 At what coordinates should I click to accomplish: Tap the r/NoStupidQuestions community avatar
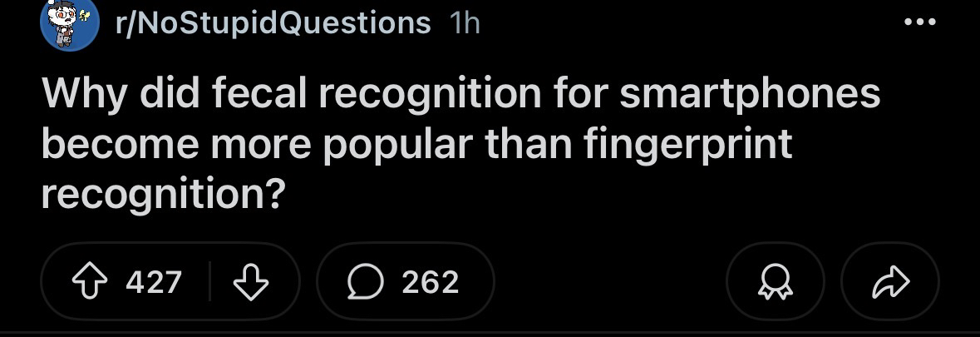(70, 24)
